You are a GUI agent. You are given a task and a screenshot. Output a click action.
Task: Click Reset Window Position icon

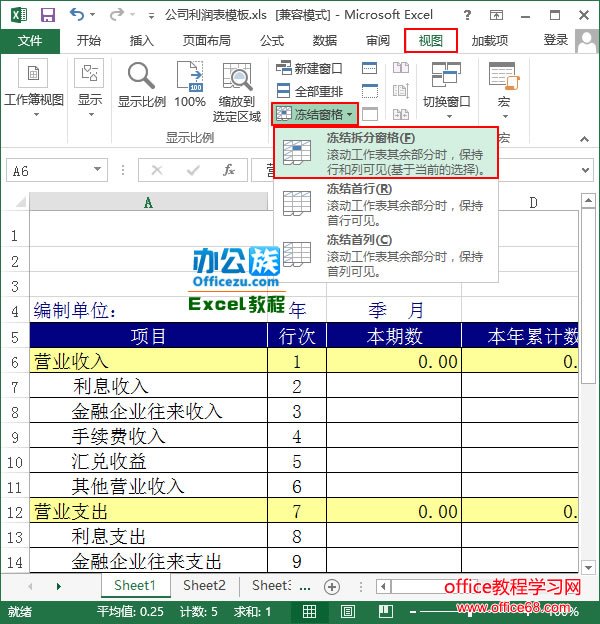(x=401, y=114)
